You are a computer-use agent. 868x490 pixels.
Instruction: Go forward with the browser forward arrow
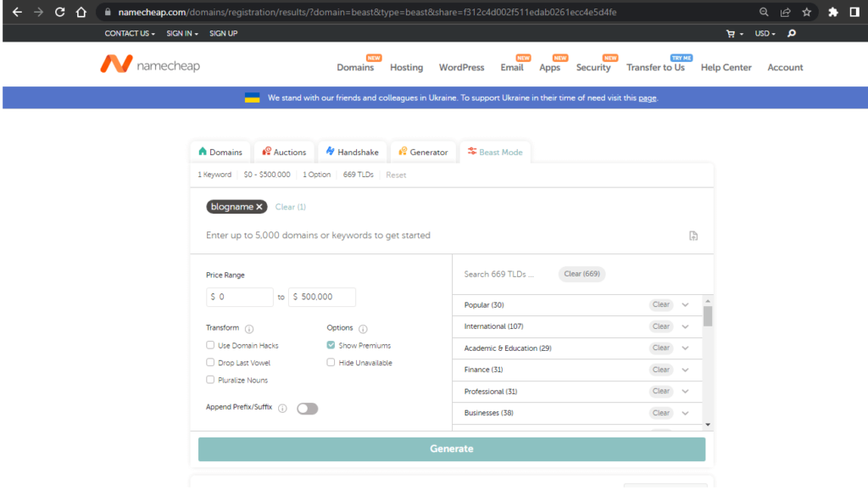(38, 12)
